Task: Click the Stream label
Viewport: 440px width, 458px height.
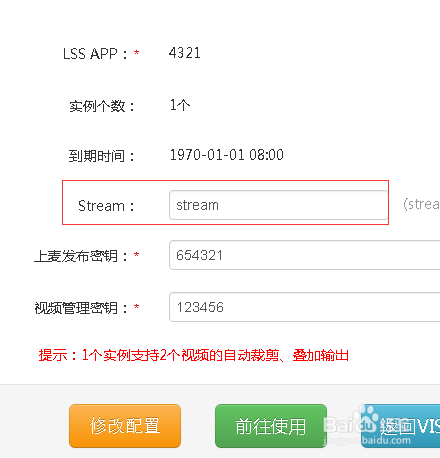Action: (106, 206)
